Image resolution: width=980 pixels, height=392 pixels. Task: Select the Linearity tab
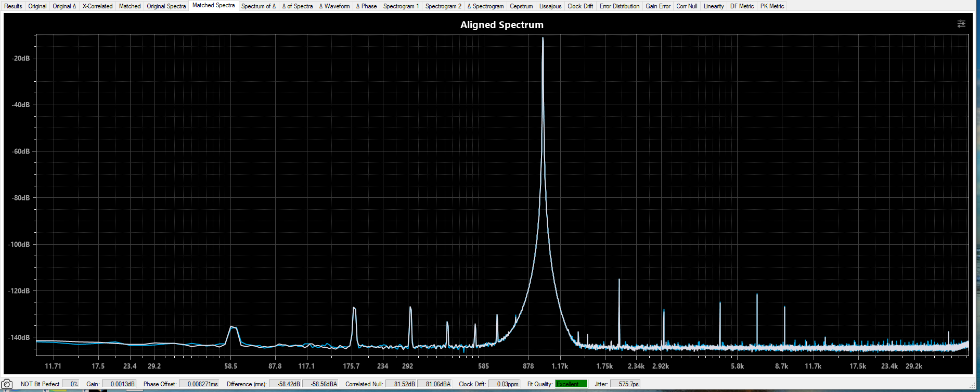(714, 6)
